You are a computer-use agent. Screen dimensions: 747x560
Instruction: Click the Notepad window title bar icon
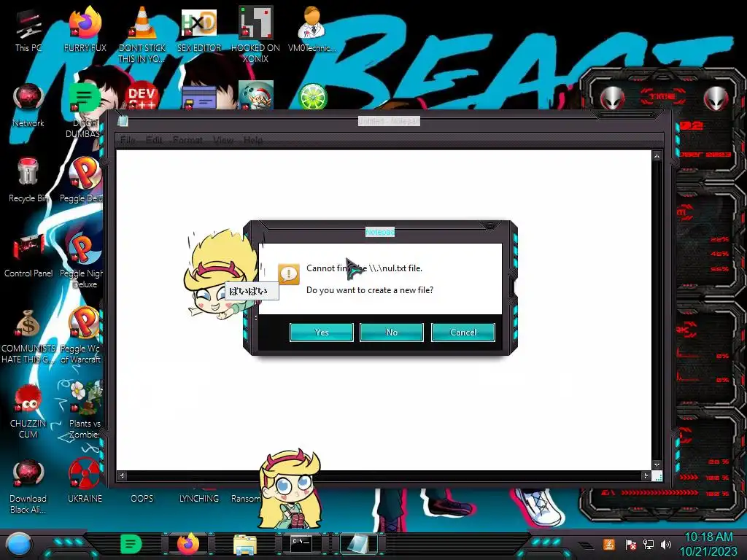click(x=123, y=121)
